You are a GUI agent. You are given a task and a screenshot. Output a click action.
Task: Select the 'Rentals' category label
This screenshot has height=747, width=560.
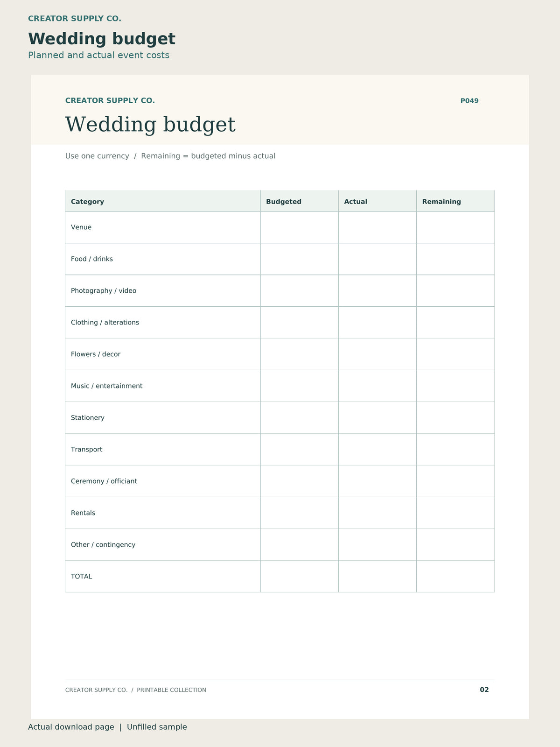83,513
